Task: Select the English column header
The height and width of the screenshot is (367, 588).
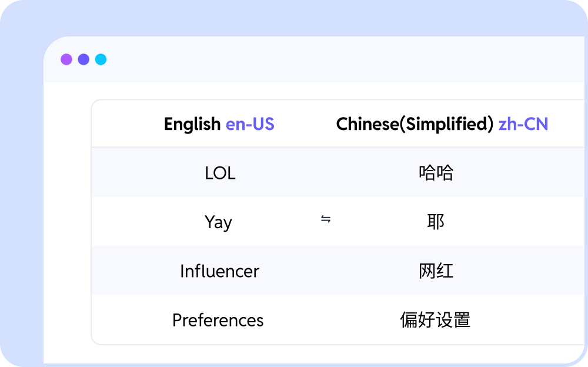Action: pos(192,124)
